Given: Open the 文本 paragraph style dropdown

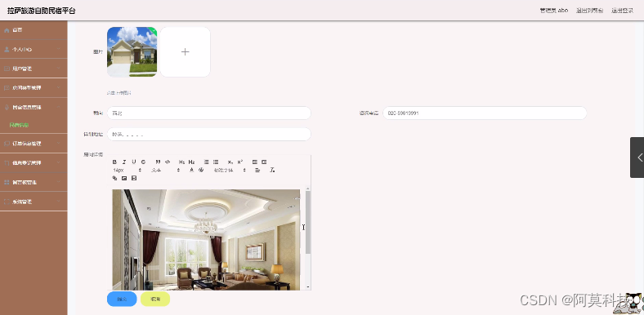Looking at the screenshot, I should pos(166,170).
